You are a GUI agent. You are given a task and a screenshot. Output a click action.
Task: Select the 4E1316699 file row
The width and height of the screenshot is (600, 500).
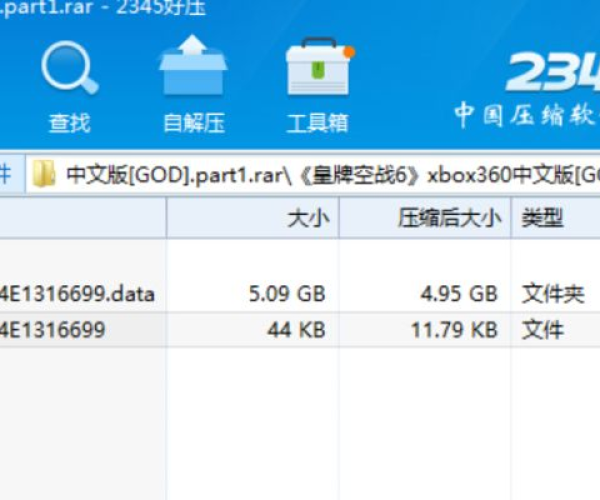tap(300, 330)
